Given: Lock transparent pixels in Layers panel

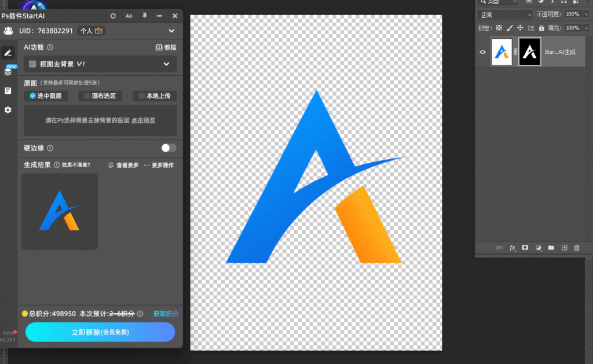Looking at the screenshot, I should pos(499,28).
